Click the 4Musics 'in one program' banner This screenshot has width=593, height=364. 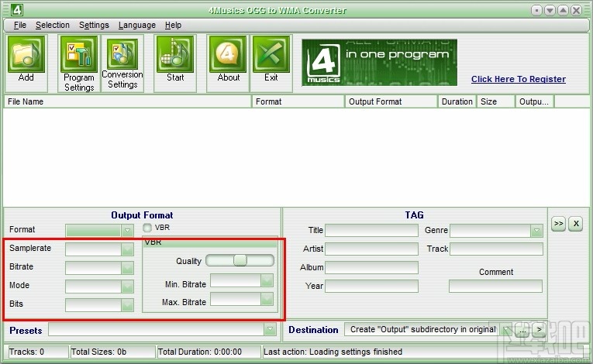coord(379,63)
